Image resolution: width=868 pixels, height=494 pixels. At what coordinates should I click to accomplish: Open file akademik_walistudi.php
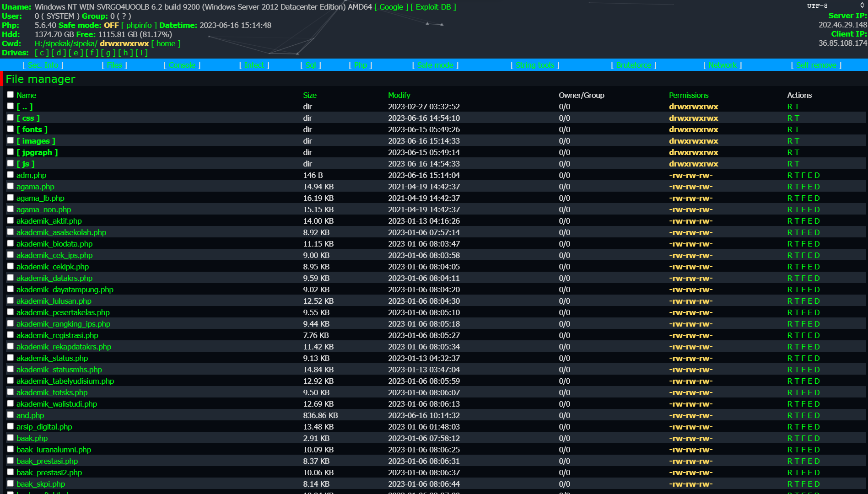click(x=57, y=404)
